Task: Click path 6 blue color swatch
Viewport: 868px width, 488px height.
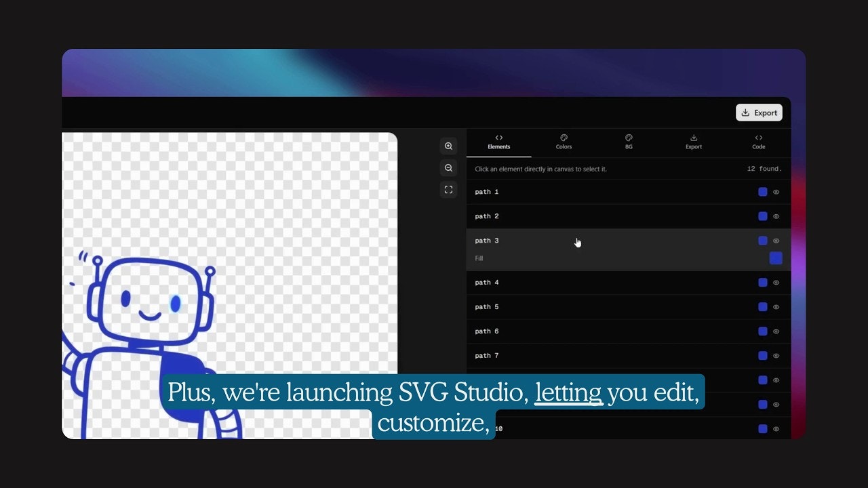Action: pos(763,331)
